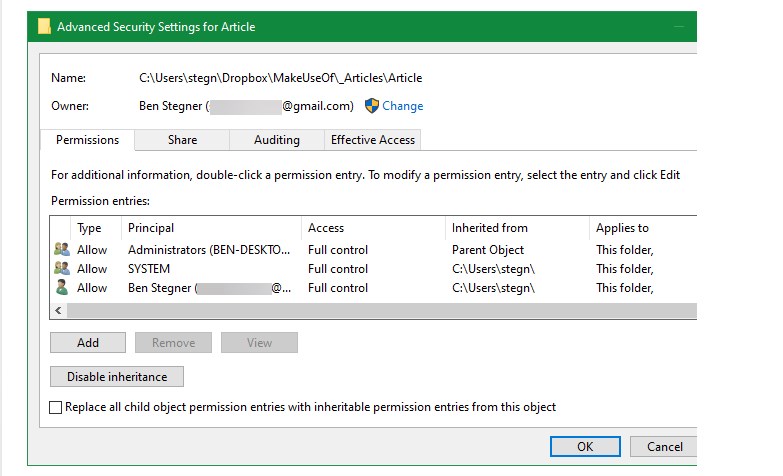
Task: Click the folder icon in title bar
Action: pyautogui.click(x=44, y=26)
